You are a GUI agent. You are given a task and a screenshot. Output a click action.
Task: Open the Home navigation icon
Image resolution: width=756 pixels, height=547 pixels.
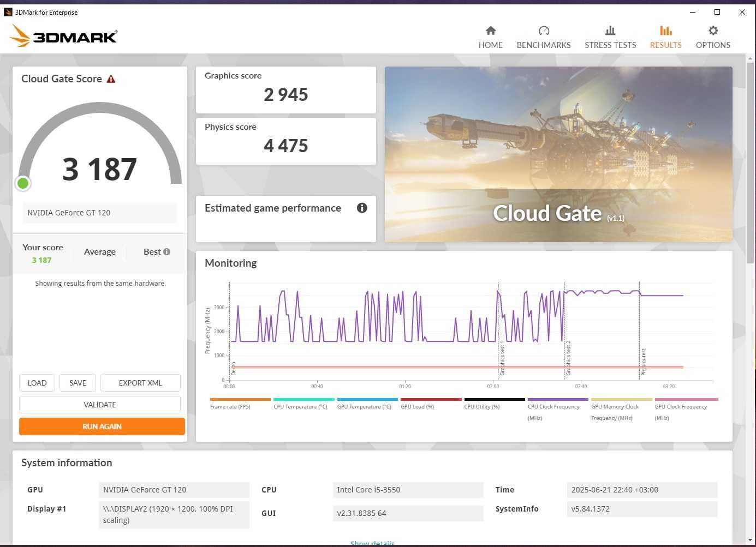pos(490,31)
